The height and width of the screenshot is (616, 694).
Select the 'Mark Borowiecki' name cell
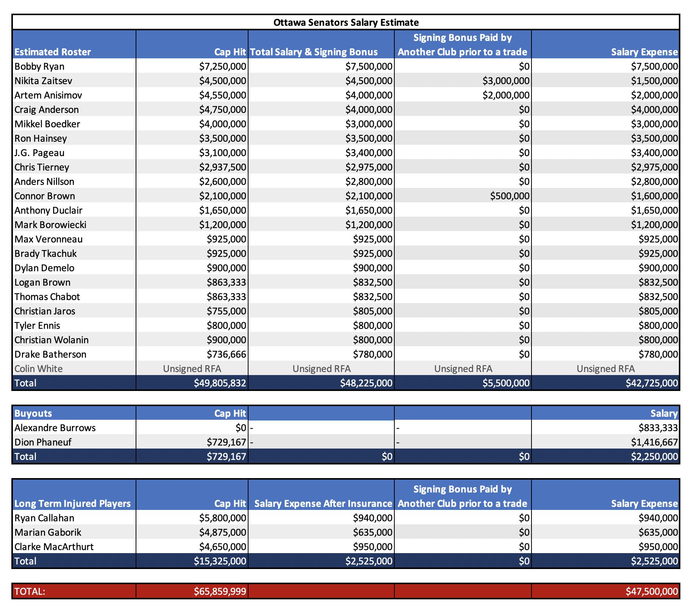[x=74, y=225]
